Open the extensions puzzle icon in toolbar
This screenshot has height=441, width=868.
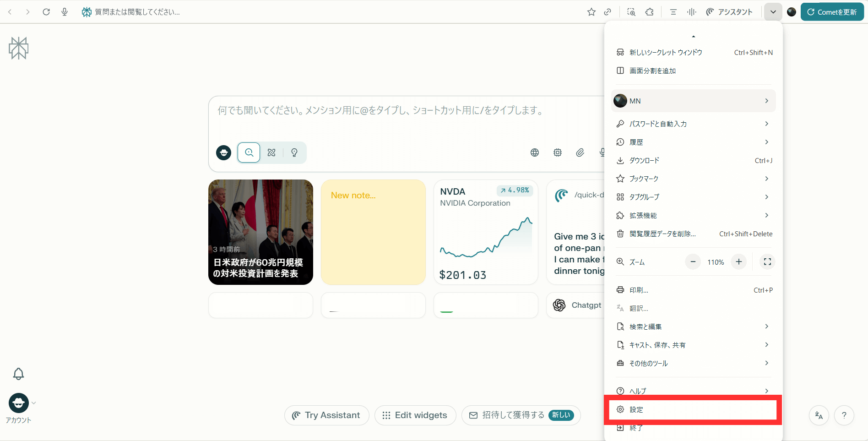click(649, 12)
